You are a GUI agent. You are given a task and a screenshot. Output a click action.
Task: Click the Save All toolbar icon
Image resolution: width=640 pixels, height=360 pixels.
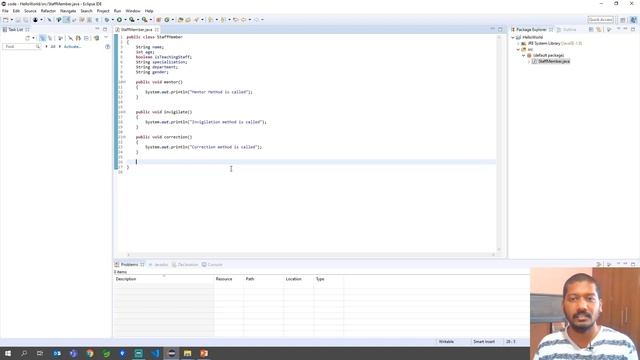26,20
